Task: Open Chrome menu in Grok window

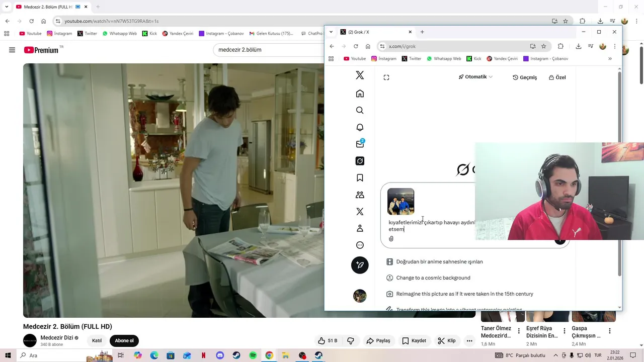Action: point(614,46)
